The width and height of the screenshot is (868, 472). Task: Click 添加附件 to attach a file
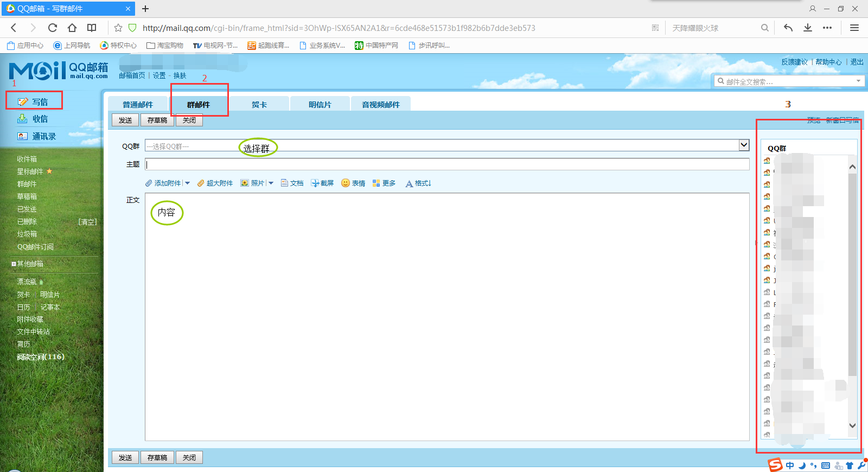(163, 183)
